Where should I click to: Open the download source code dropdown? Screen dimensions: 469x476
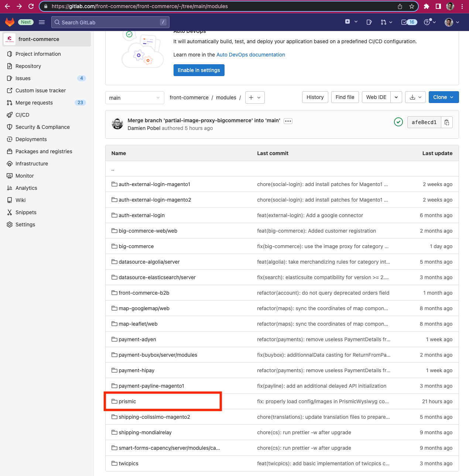[415, 97]
